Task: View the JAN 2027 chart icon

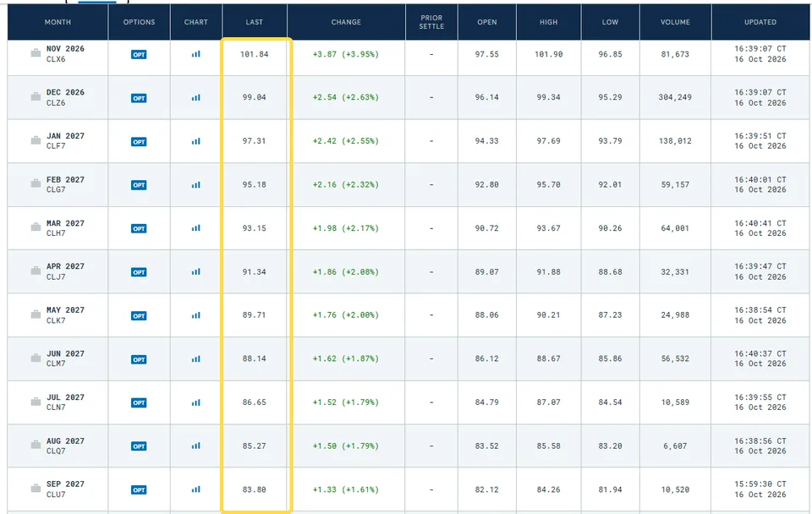Action: 195,141
